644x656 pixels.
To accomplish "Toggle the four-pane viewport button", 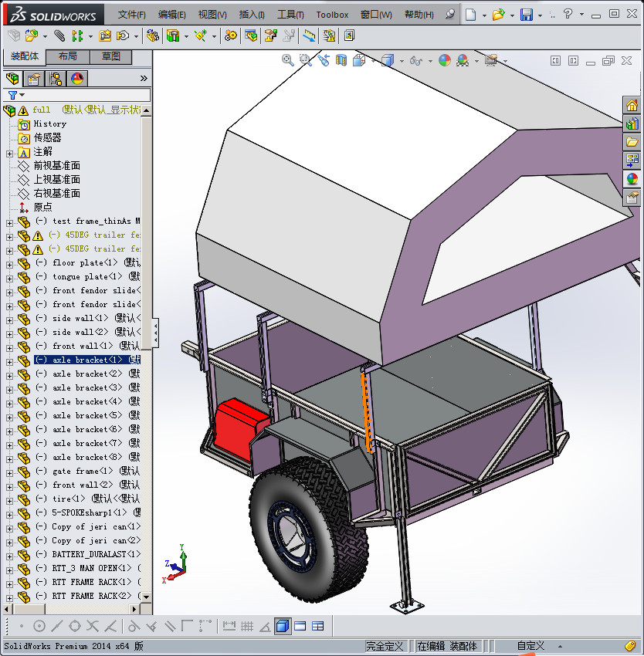I will click(x=318, y=627).
